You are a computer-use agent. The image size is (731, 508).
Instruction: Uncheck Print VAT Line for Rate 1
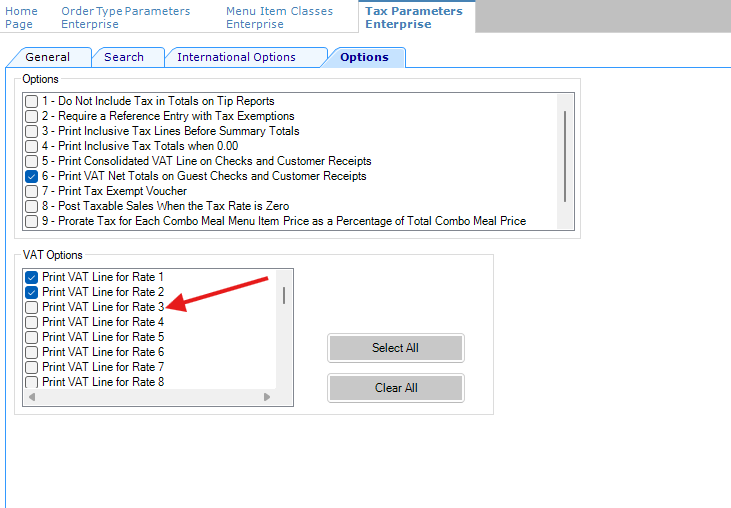pos(32,277)
